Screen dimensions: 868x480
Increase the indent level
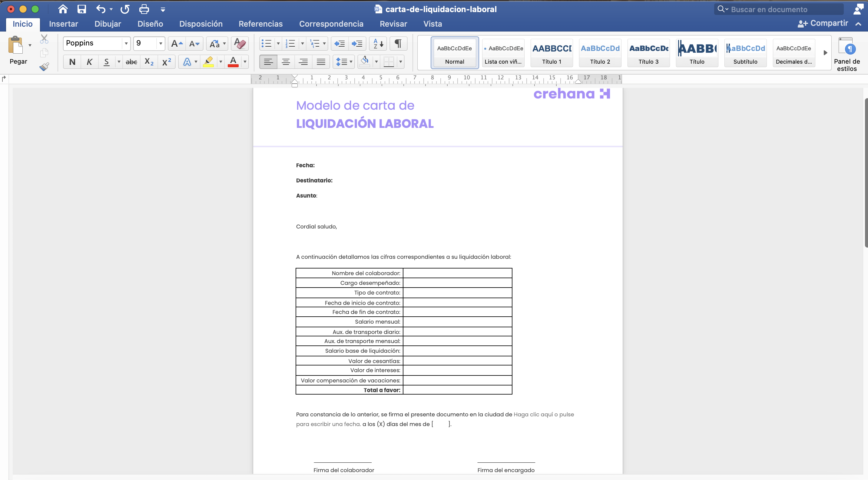[x=357, y=43]
